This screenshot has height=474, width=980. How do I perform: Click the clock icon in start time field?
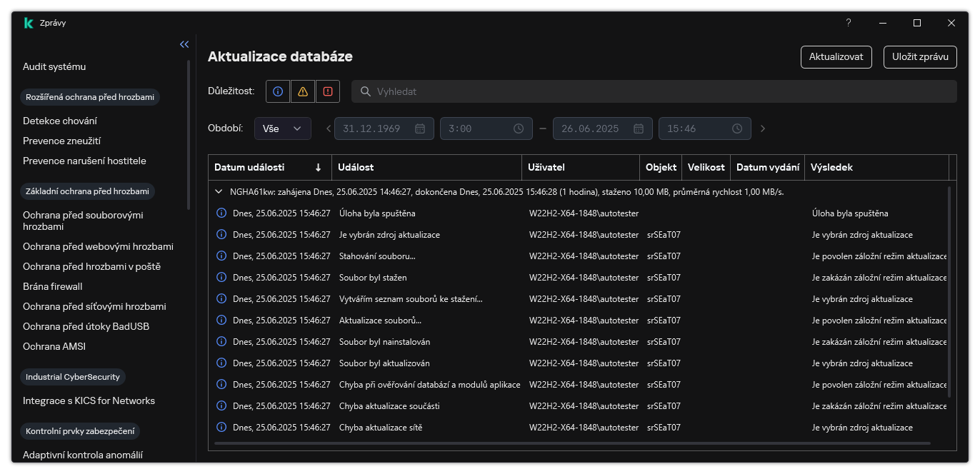pyautogui.click(x=519, y=128)
